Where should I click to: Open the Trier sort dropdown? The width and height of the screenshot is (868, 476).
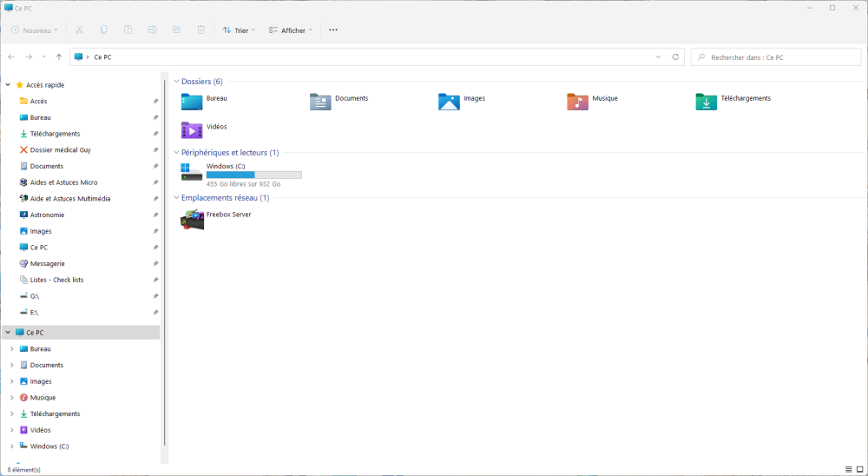click(x=239, y=30)
